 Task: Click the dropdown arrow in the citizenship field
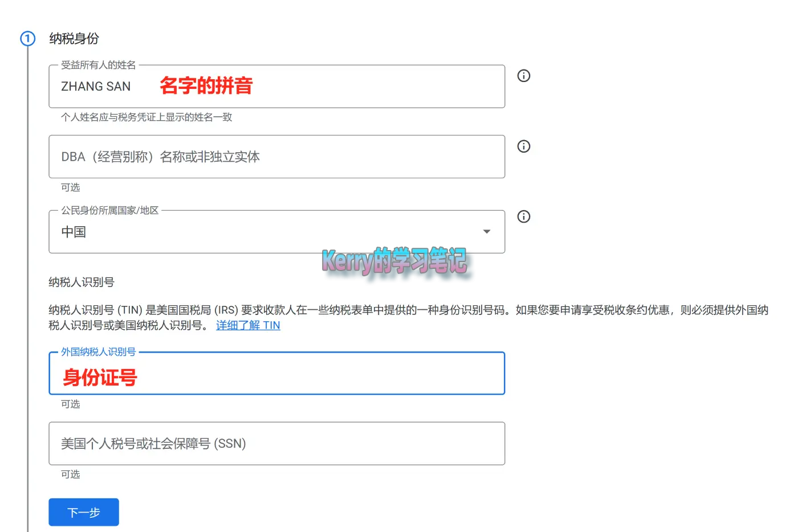click(x=486, y=231)
